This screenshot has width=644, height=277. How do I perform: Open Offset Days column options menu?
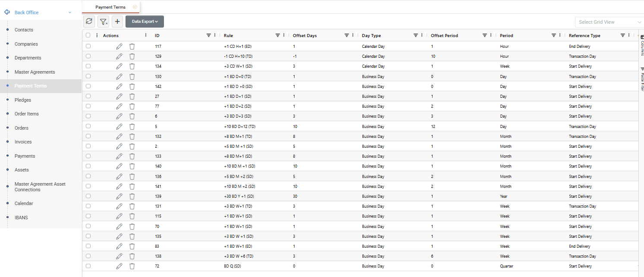click(x=353, y=35)
